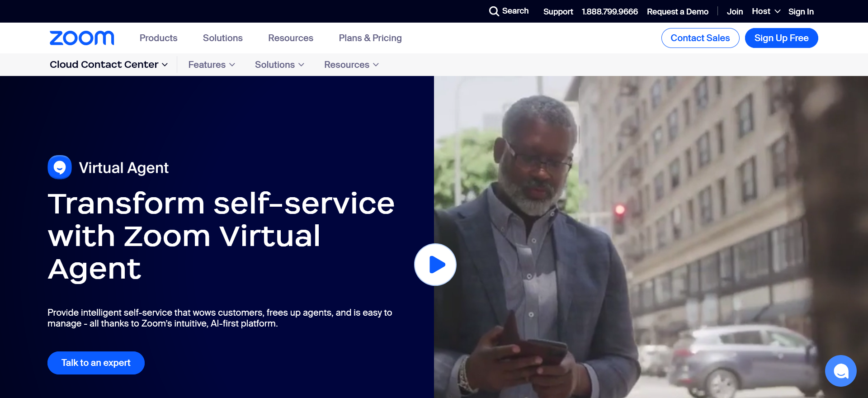
Task: Click the Transform self-service headline
Action: click(221, 236)
